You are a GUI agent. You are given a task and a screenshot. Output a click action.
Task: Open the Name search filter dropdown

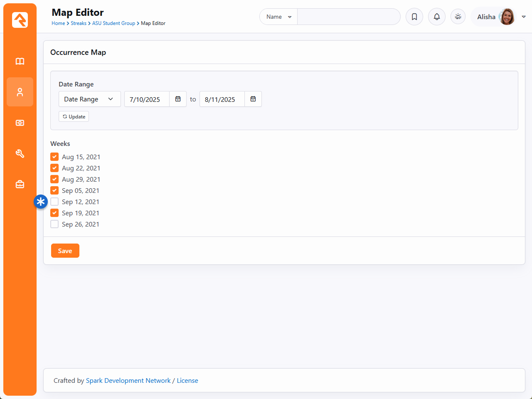click(278, 17)
